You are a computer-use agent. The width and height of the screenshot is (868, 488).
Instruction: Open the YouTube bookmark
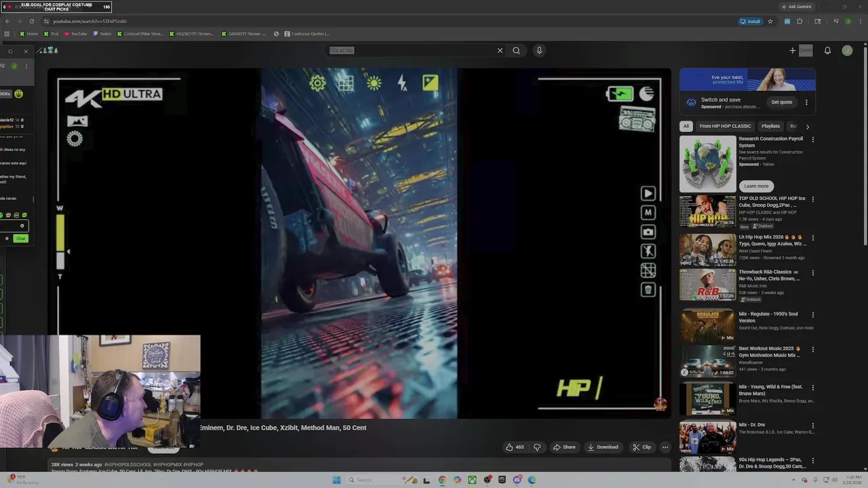(76, 33)
